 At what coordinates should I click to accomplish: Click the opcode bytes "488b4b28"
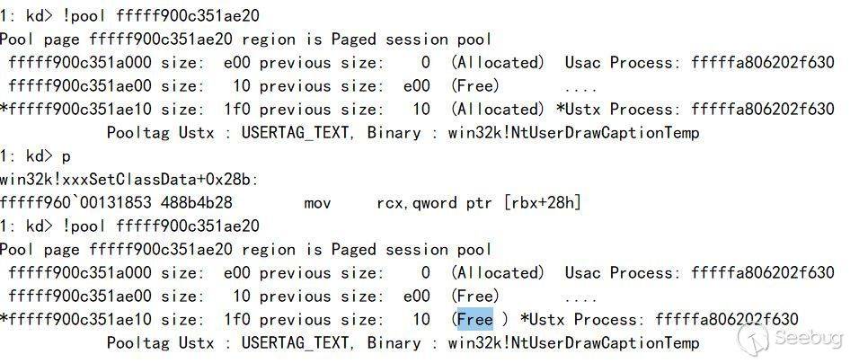[x=197, y=202]
